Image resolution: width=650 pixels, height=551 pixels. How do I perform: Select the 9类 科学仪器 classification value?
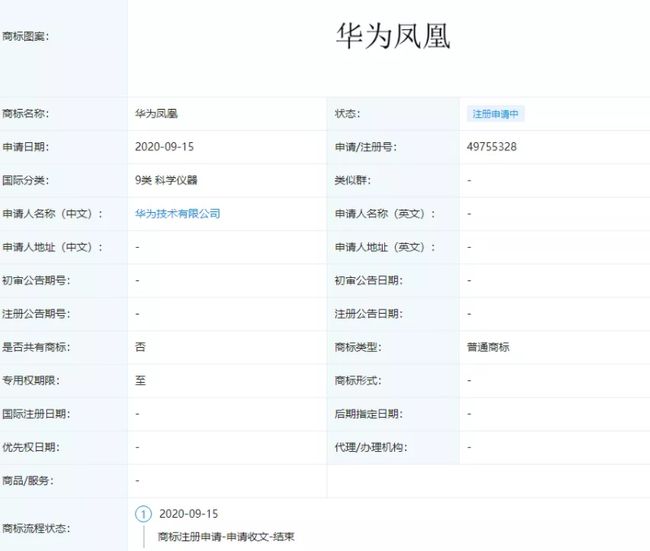click(x=166, y=181)
